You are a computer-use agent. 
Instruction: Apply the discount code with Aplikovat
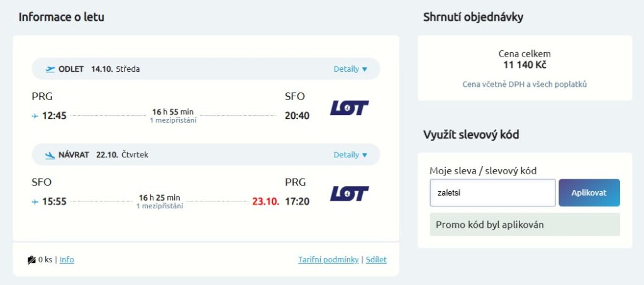589,193
